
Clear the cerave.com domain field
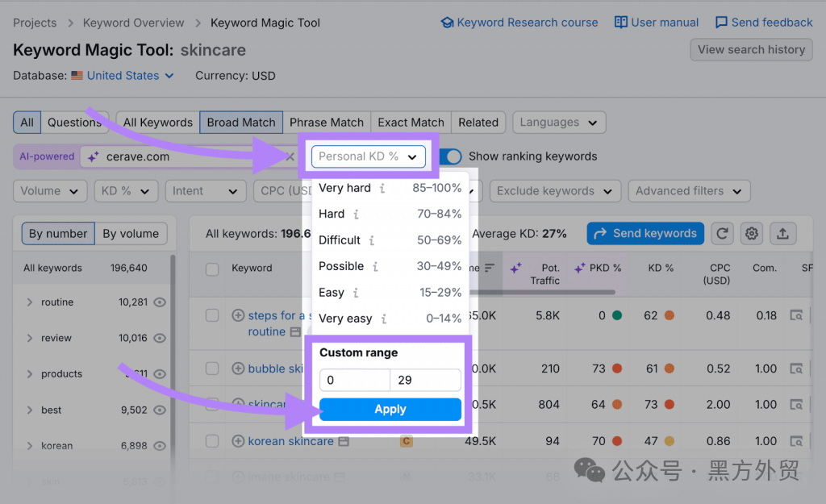290,156
